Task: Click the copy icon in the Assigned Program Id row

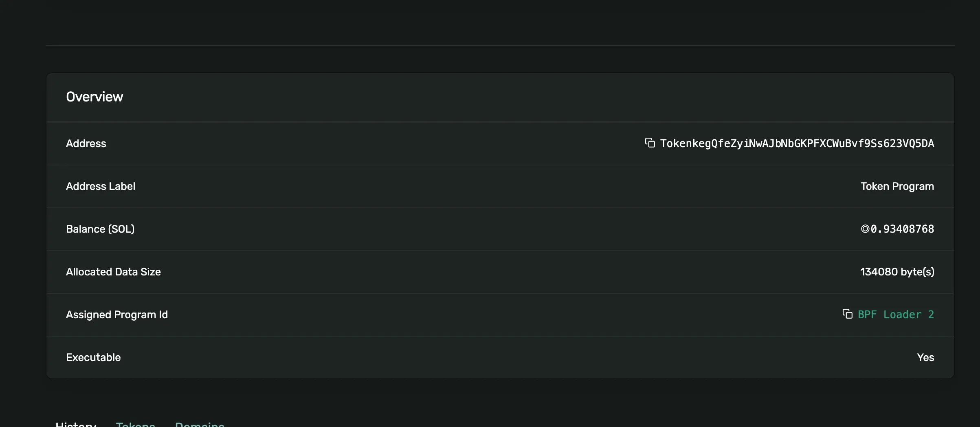Action: pos(848,314)
